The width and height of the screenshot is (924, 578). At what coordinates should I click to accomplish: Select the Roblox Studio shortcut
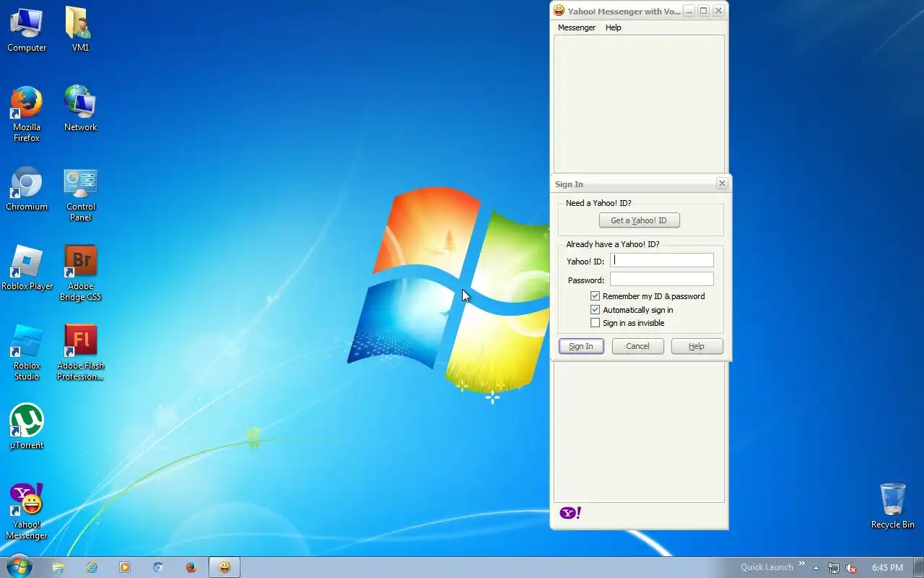[x=27, y=353]
